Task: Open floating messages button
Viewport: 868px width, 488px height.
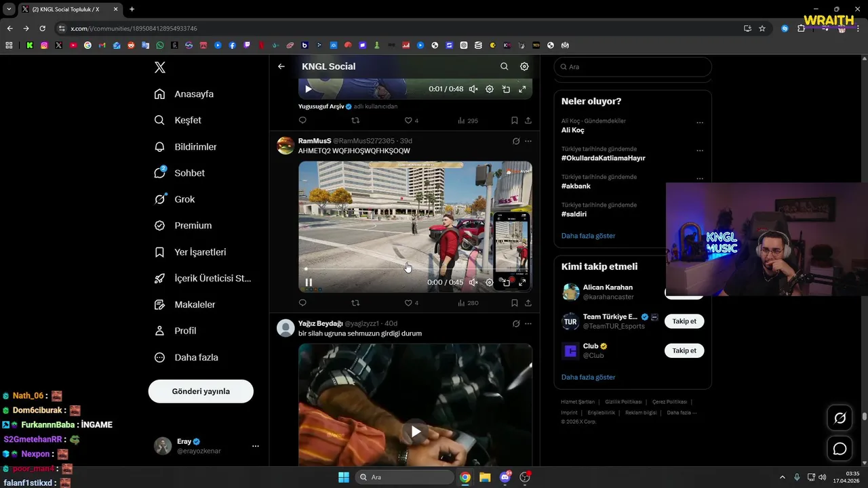Action: (x=840, y=449)
